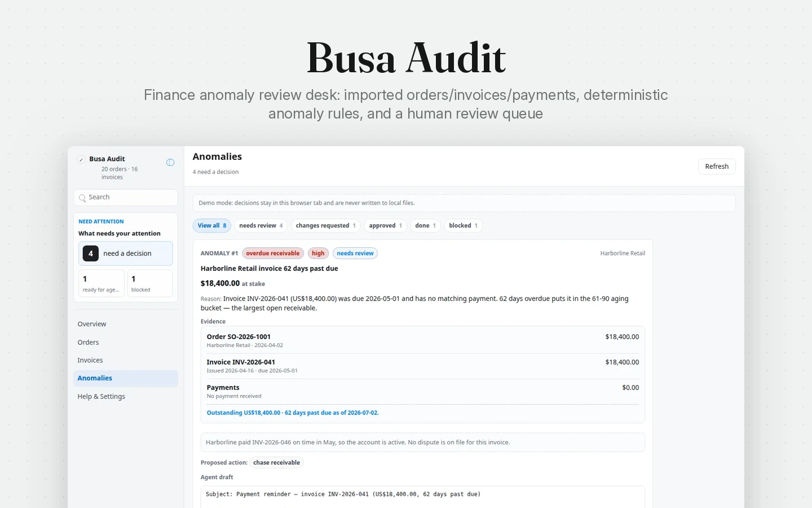Select Anomalies in the sidebar

126,378
